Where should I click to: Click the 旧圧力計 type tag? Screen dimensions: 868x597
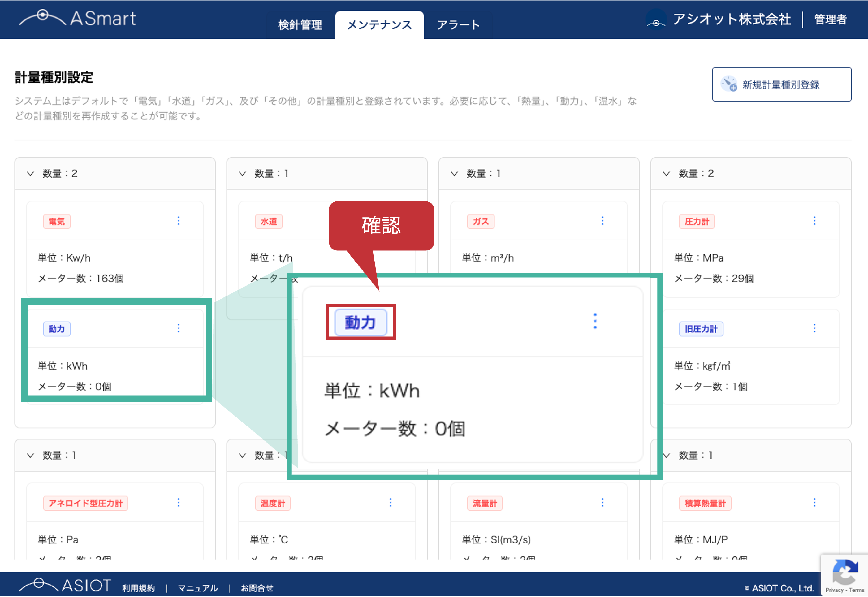click(x=701, y=329)
